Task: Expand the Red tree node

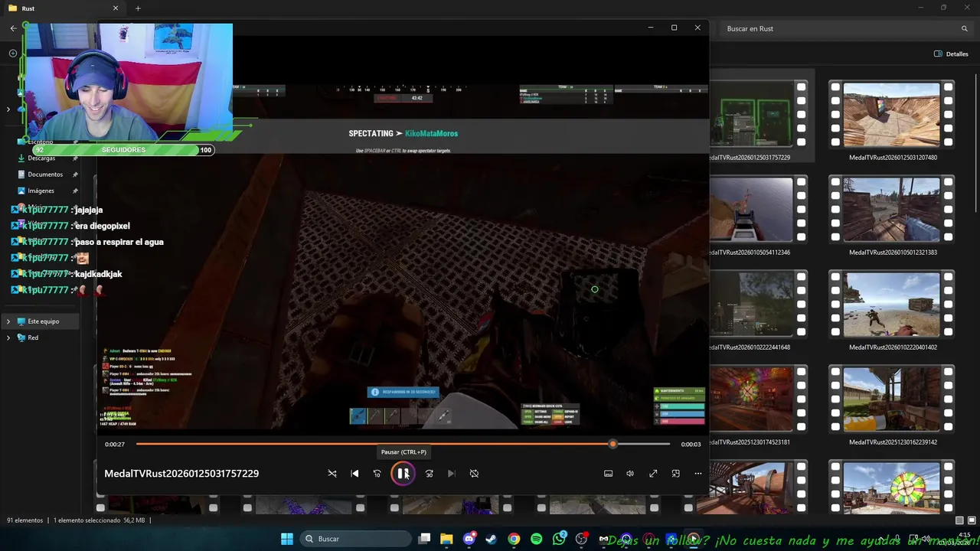Action: [8, 337]
